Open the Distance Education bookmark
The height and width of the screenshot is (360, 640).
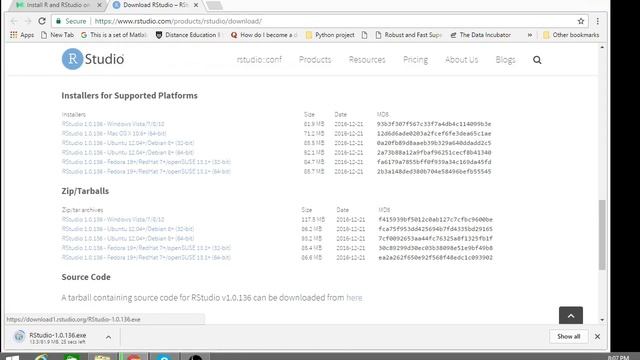[188, 35]
